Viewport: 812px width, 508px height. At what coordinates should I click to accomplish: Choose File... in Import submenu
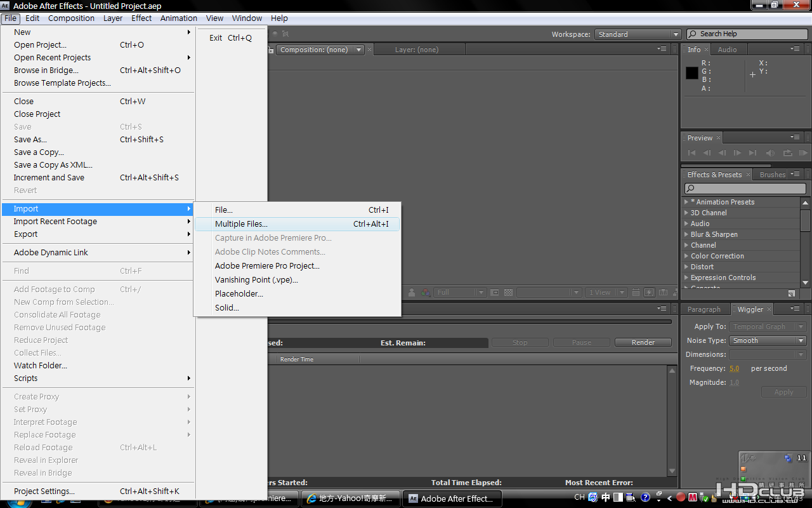pos(297,210)
